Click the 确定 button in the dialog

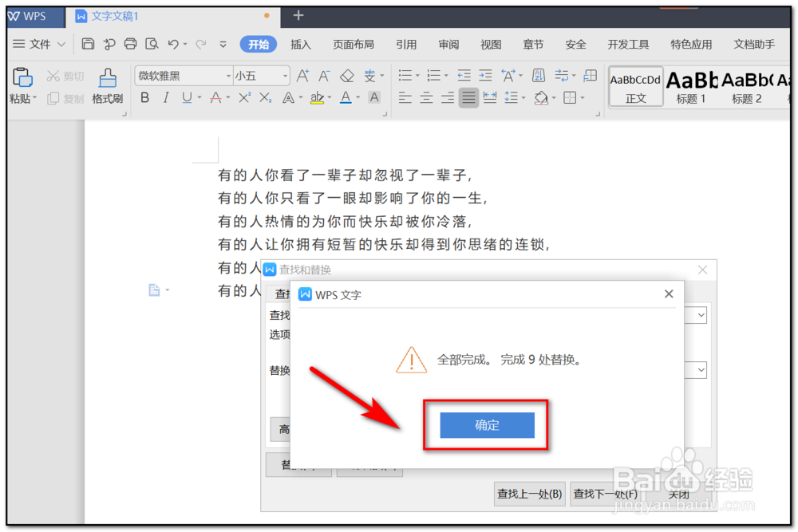click(x=487, y=424)
